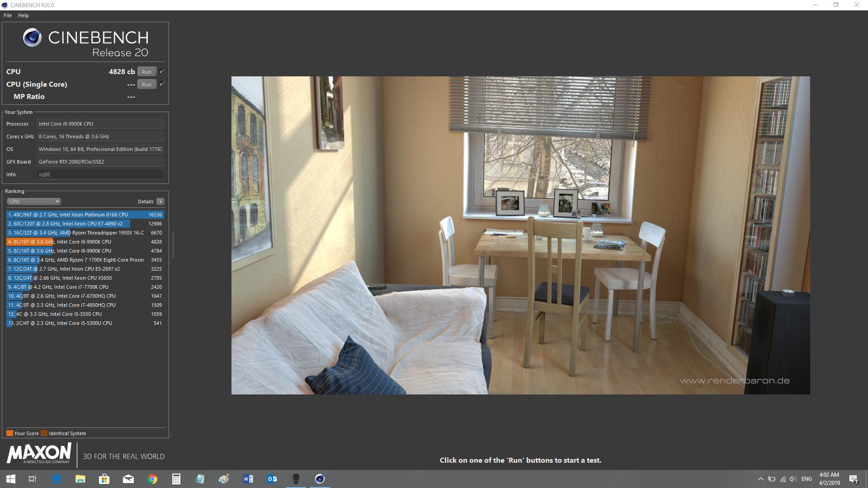The height and width of the screenshot is (488, 868).
Task: Open Microsoft Store from the taskbar
Action: point(104,479)
